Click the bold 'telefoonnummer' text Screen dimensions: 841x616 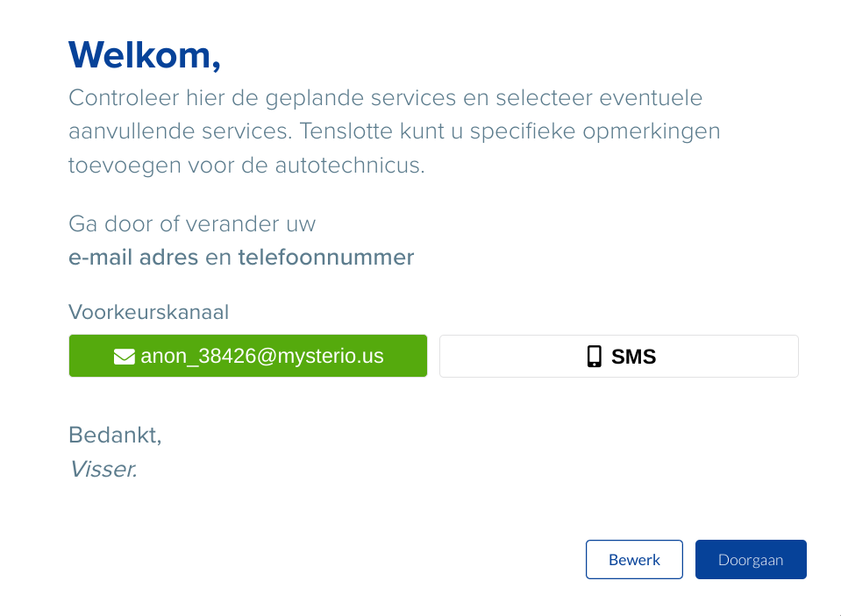325,258
